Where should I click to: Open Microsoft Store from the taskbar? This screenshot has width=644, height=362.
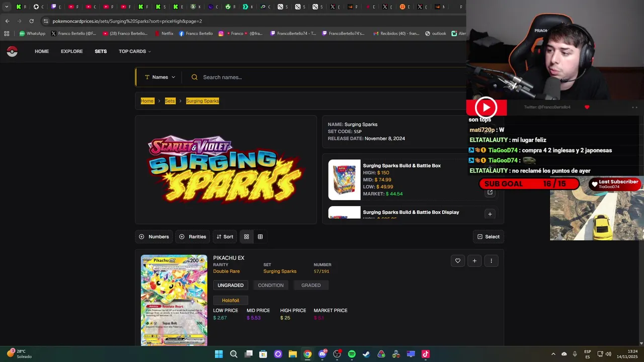pyautogui.click(x=263, y=354)
